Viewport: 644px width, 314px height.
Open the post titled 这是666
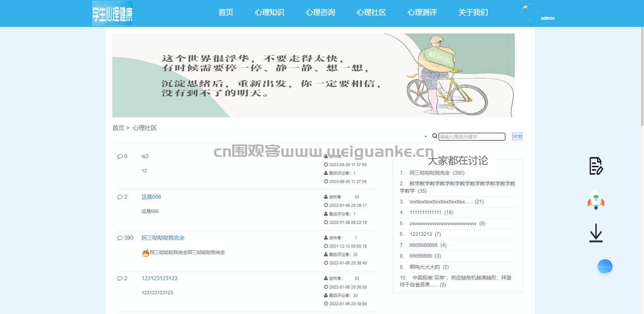click(151, 197)
